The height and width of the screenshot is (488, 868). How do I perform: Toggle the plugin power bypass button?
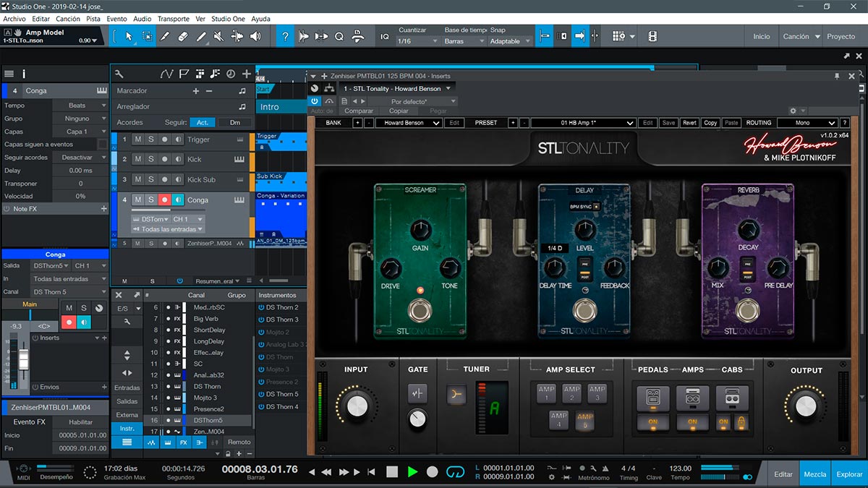pos(315,101)
